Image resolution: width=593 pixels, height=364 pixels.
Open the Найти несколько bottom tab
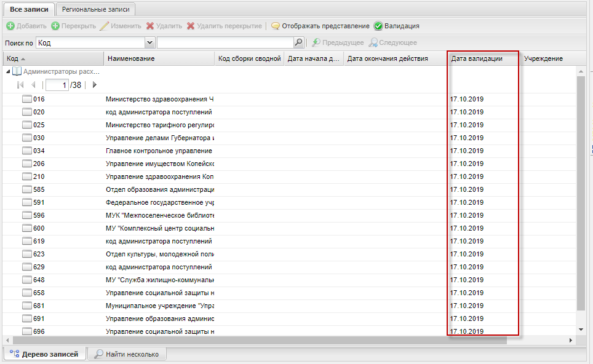126,354
